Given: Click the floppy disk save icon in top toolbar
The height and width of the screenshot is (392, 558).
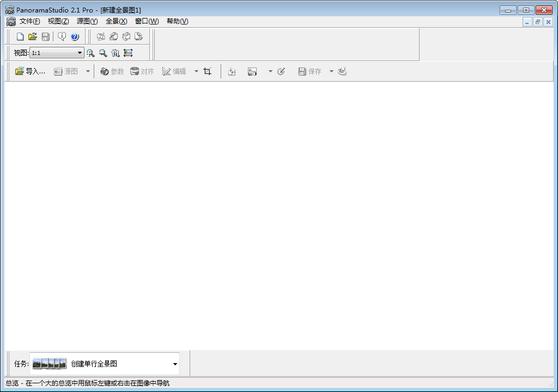Looking at the screenshot, I should click(46, 36).
